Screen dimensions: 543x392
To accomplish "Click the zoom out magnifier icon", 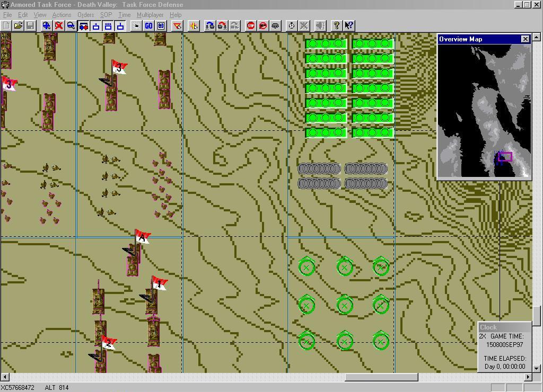I will (x=71, y=25).
